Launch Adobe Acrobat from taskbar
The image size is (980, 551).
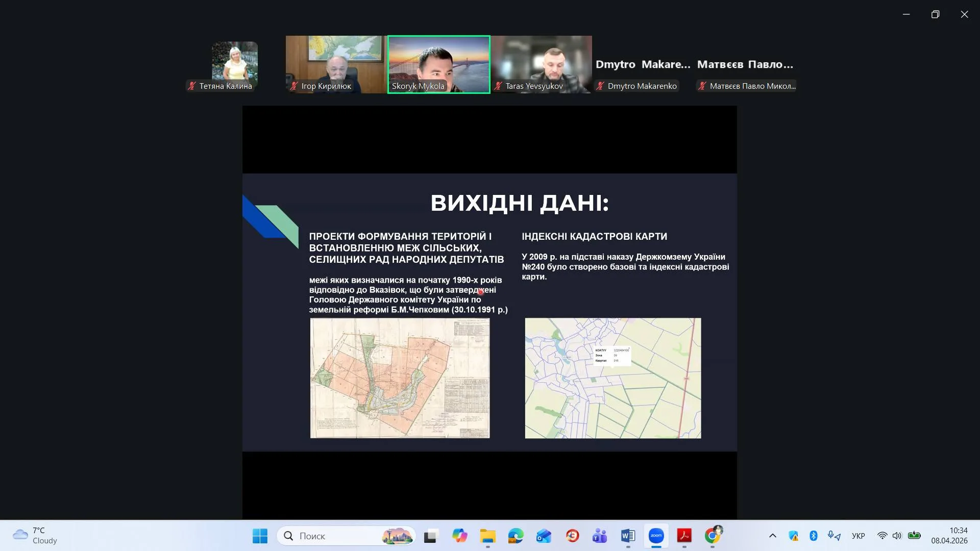point(684,536)
